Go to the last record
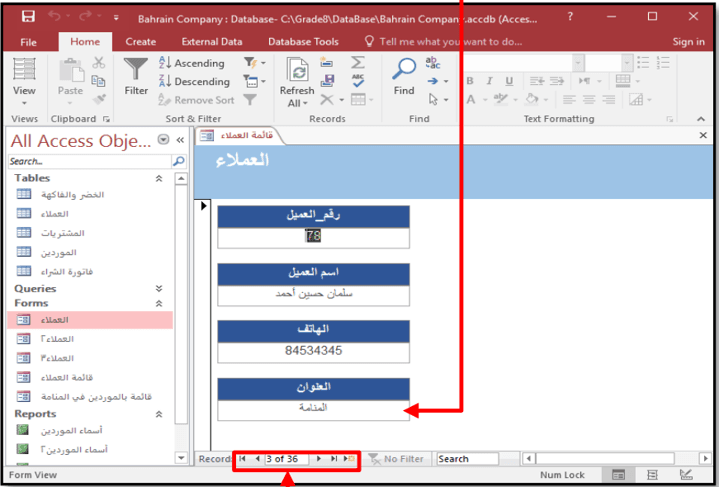The image size is (719, 487). point(334,459)
